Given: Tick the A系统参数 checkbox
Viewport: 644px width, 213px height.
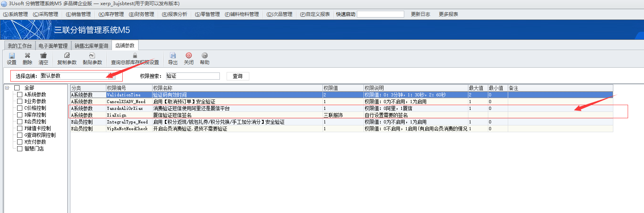Looking at the screenshot, I should 20,94.
